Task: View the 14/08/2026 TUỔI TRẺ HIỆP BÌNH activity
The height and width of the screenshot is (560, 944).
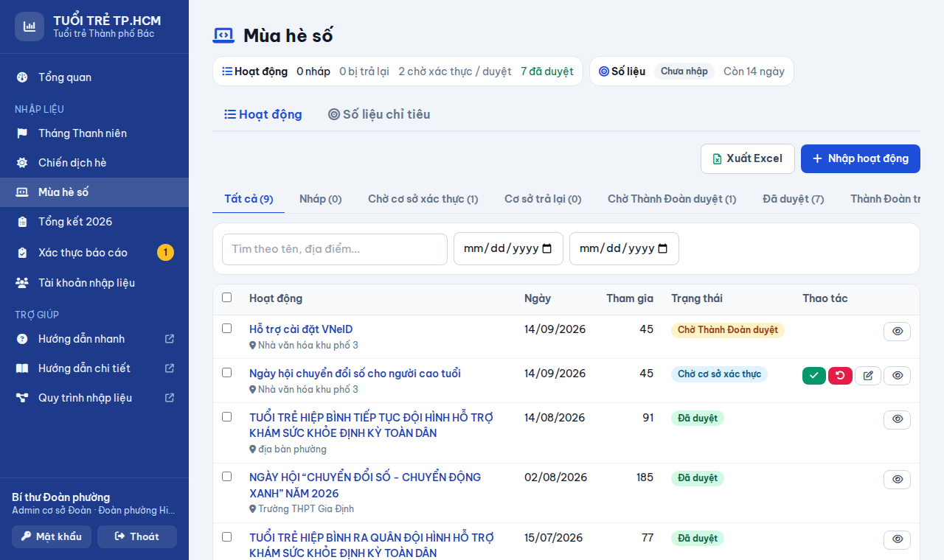Action: point(897,419)
